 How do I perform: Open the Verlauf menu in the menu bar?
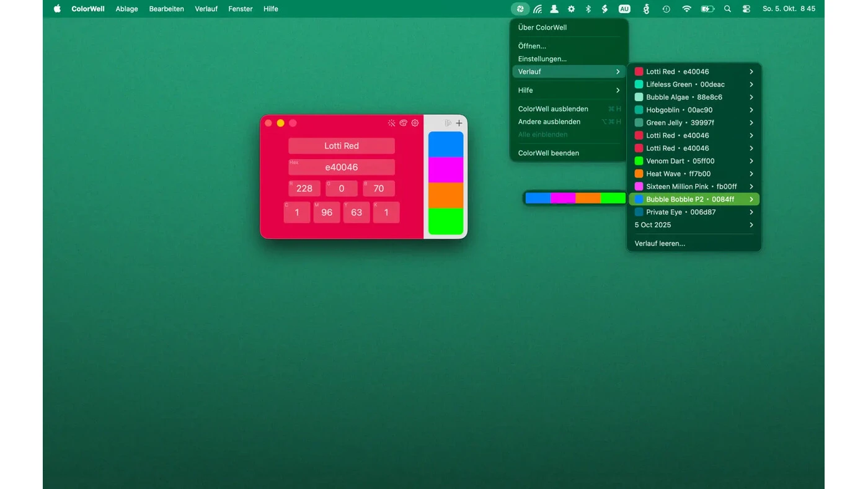(x=206, y=9)
